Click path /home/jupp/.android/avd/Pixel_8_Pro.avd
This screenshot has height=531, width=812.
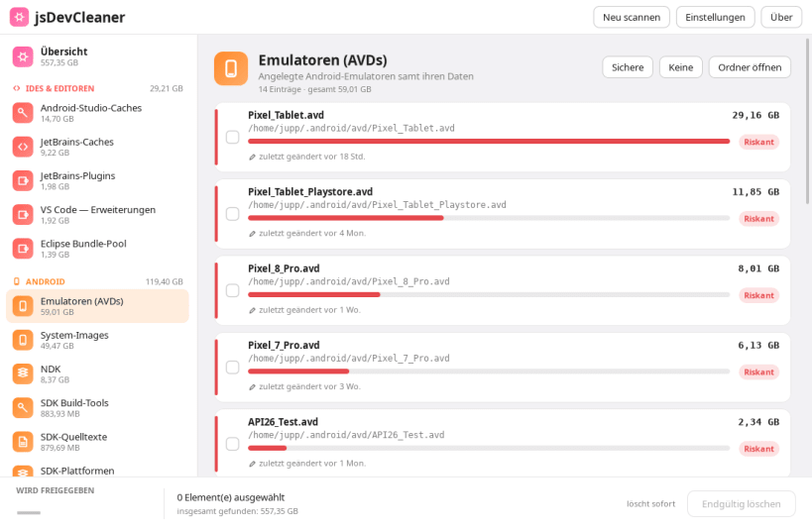[349, 281]
